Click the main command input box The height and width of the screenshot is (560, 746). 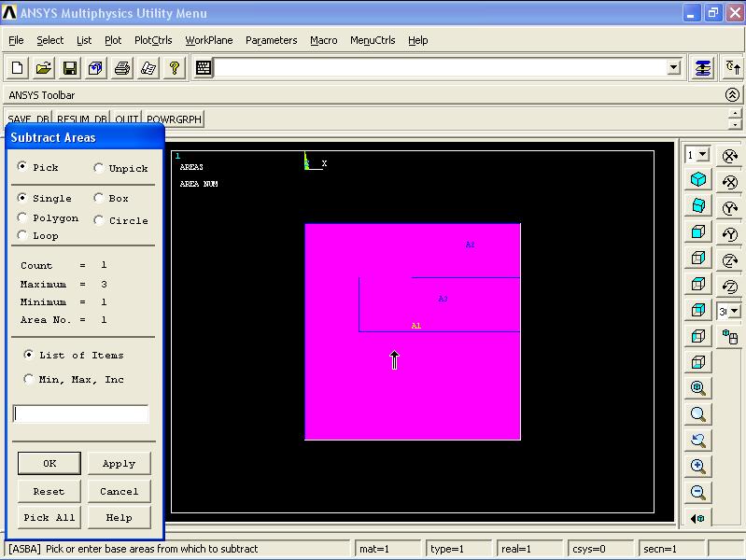441,67
